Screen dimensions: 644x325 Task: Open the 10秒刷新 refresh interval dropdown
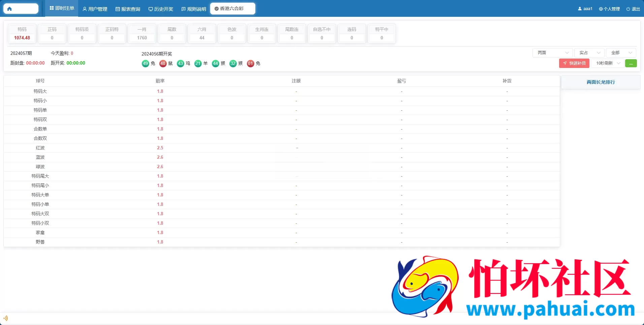608,63
